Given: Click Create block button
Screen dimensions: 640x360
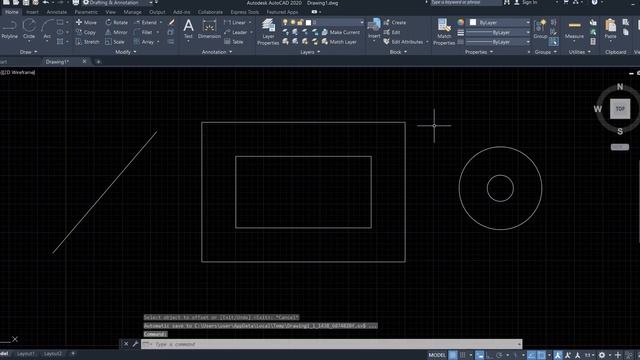Looking at the screenshot, I should (x=395, y=22).
